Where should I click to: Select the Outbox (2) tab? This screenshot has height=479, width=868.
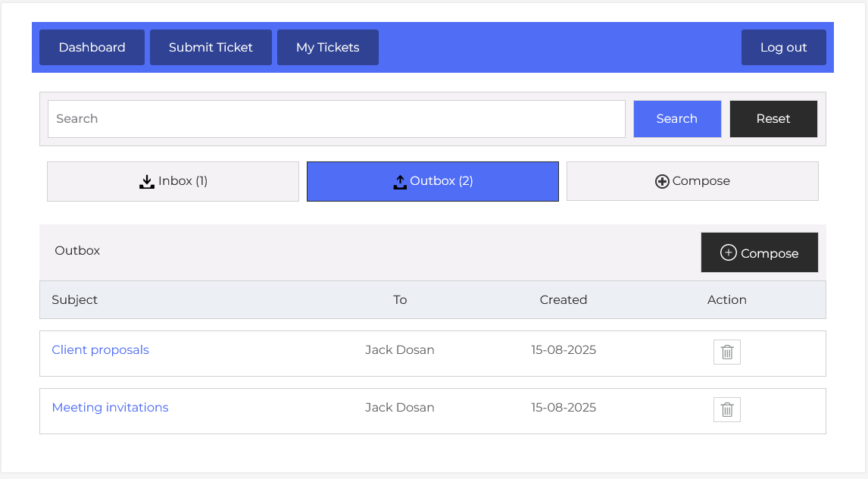click(x=432, y=181)
